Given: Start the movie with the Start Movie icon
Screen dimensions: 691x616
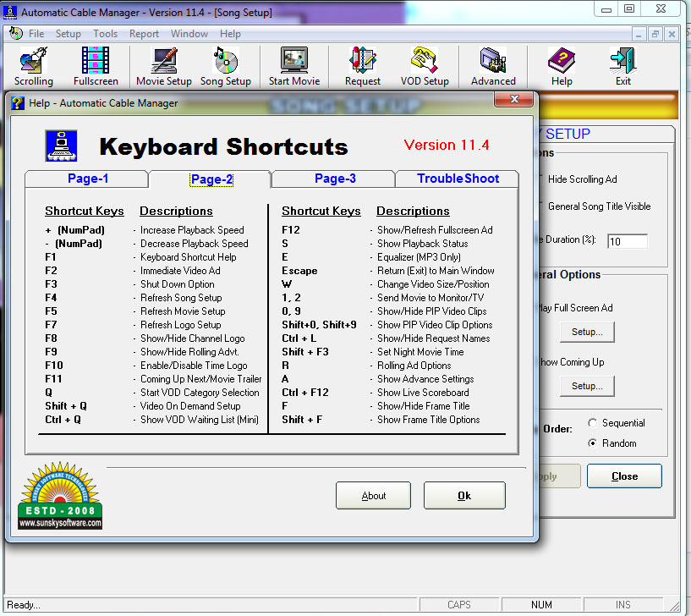Looking at the screenshot, I should tap(293, 66).
